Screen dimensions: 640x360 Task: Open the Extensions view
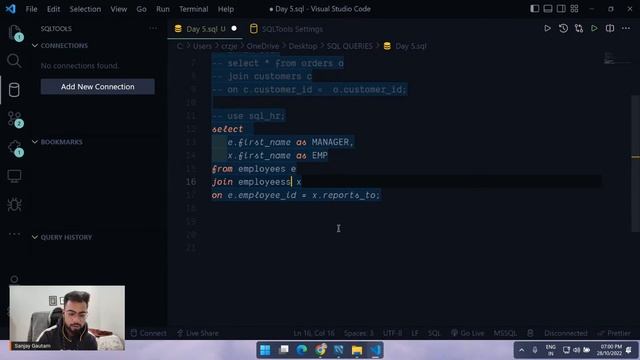tap(14, 148)
